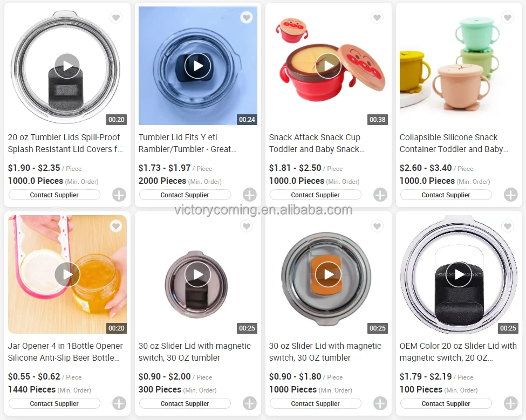Play the Jar Opener video preview
Image resolution: width=526 pixels, height=420 pixels.
(x=67, y=274)
